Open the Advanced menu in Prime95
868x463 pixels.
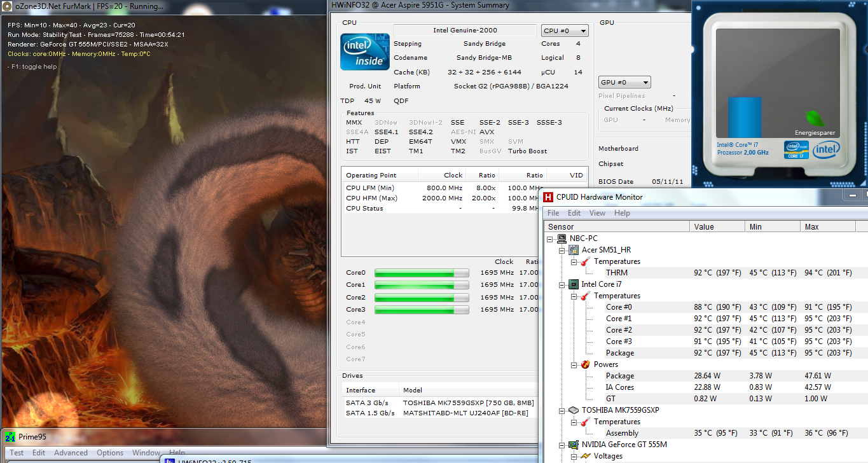(71, 453)
